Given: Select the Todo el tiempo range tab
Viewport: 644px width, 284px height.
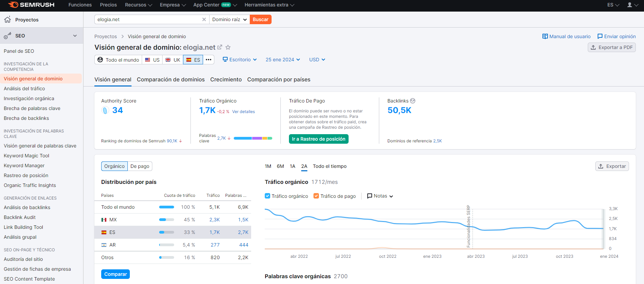Looking at the screenshot, I should tap(329, 166).
